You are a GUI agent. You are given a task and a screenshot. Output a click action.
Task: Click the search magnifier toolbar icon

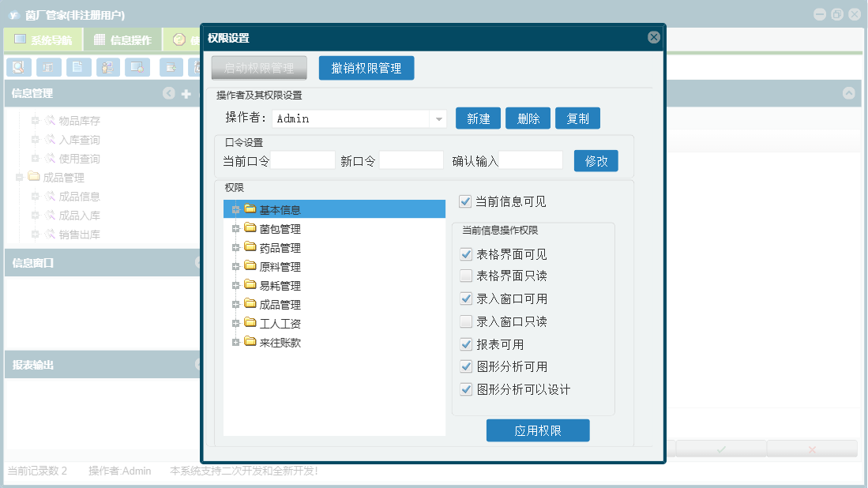[19, 67]
